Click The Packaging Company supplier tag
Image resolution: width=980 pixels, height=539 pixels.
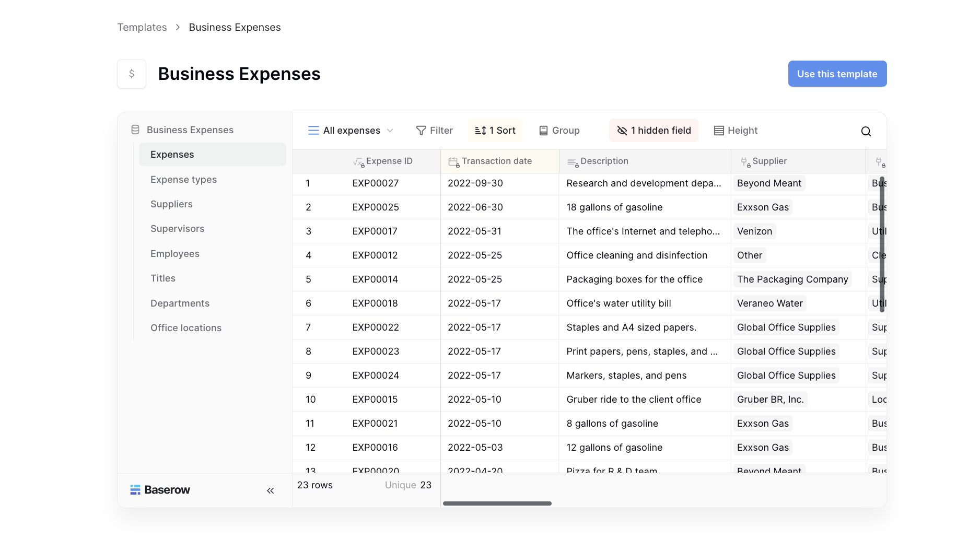792,279
